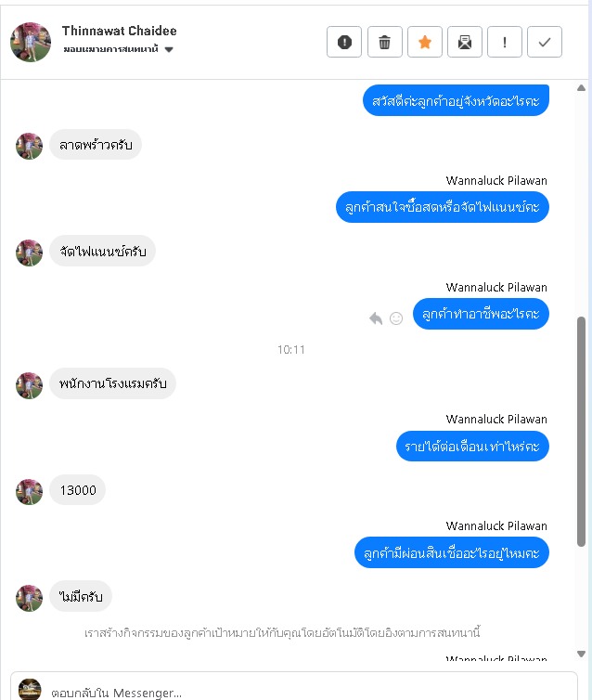Click the vertical scrollbar thumb
Image resolution: width=592 pixels, height=700 pixels.
click(x=581, y=432)
